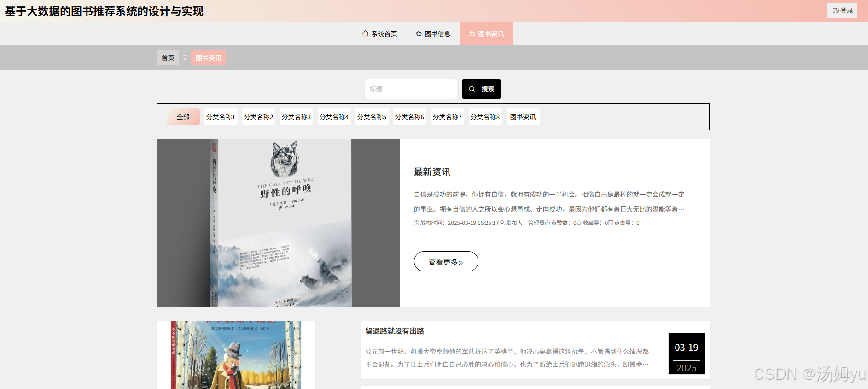Viewport: 868px width, 389px height.
Task: Open the article 留退路就没有出路
Action: click(x=395, y=331)
